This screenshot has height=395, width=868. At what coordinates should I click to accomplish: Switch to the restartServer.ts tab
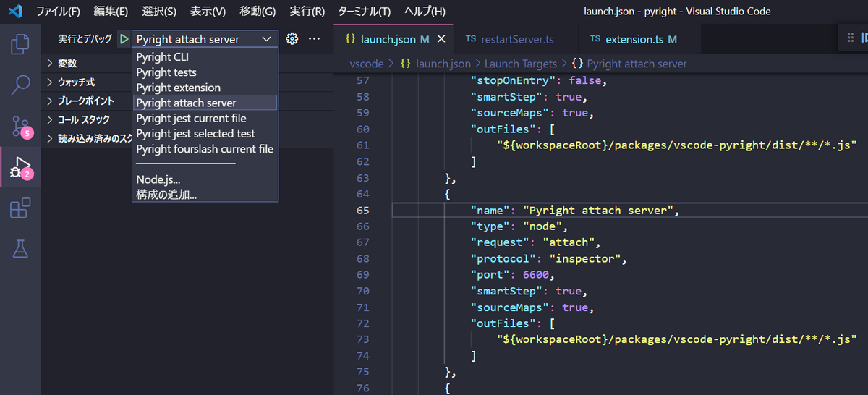(x=516, y=39)
